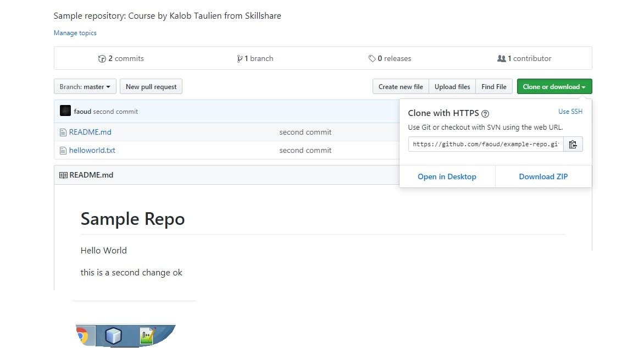The height and width of the screenshot is (348, 644).
Task: Click 'this is a second change ok' text
Action: (131, 273)
